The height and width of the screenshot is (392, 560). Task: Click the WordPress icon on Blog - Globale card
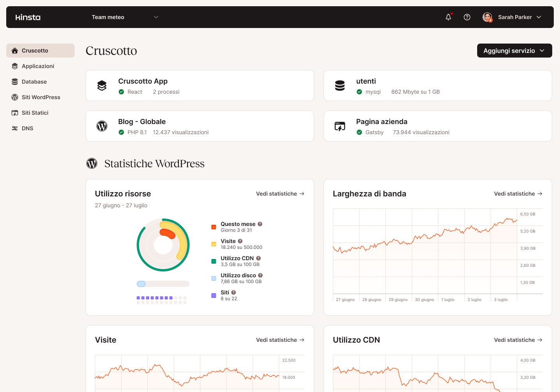[102, 126]
